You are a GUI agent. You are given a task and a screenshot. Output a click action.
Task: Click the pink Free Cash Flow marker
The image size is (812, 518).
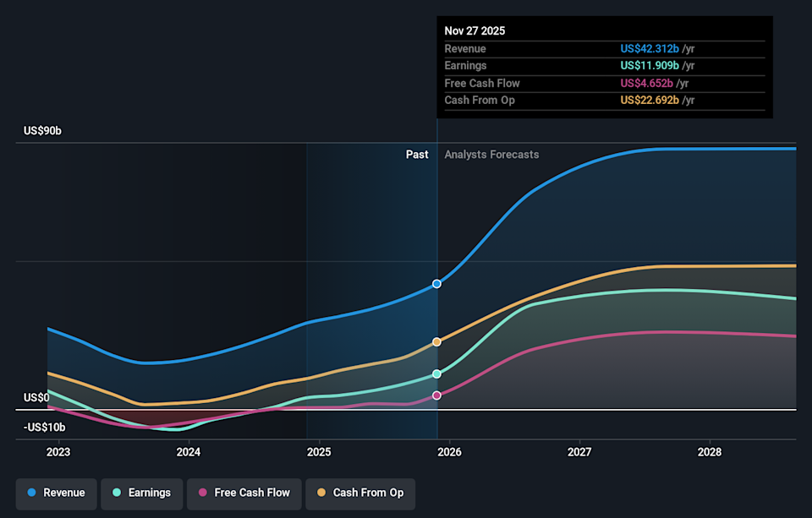tap(436, 395)
